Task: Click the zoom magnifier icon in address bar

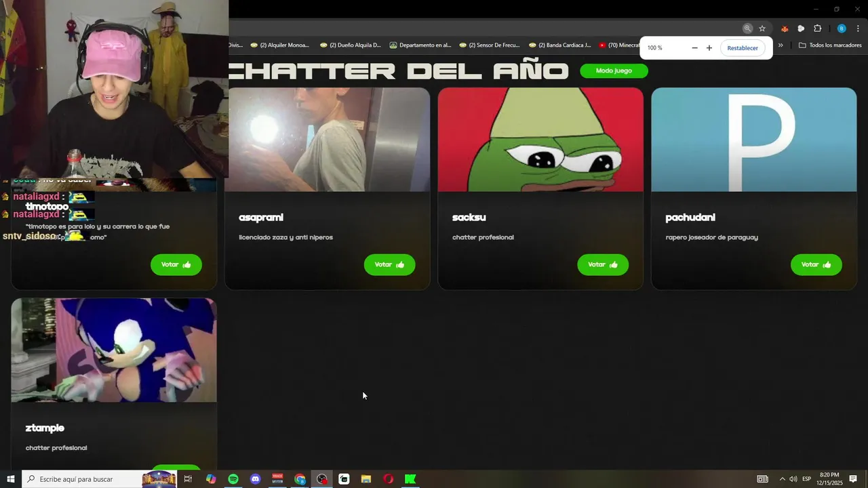Action: pos(747,28)
